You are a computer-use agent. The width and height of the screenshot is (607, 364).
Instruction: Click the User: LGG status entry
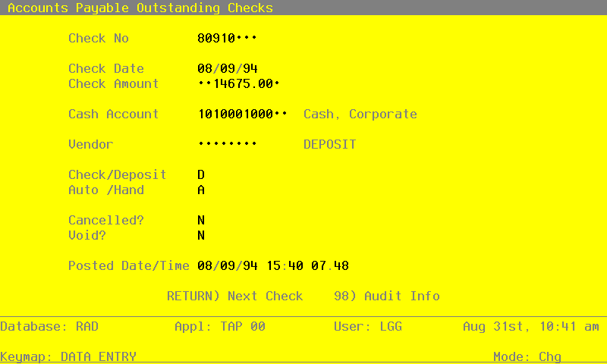click(x=368, y=327)
